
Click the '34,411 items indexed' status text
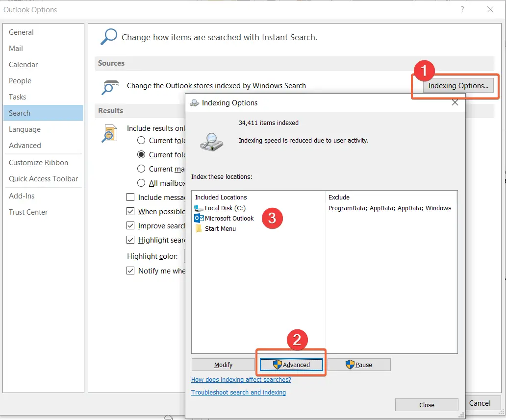(269, 123)
